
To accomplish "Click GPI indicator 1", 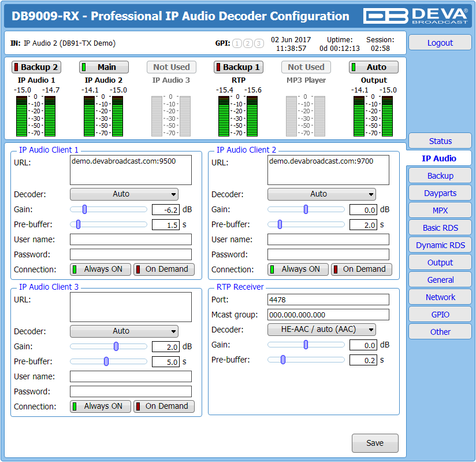I will (x=237, y=43).
